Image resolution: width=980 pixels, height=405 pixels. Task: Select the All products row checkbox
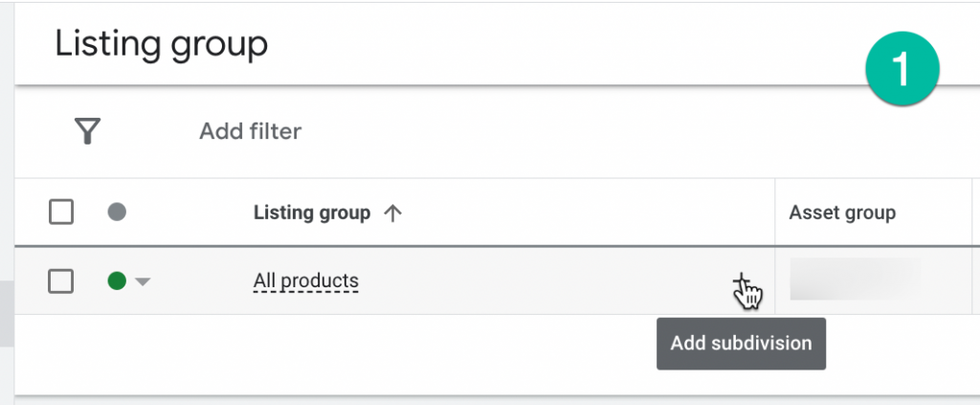point(61,281)
